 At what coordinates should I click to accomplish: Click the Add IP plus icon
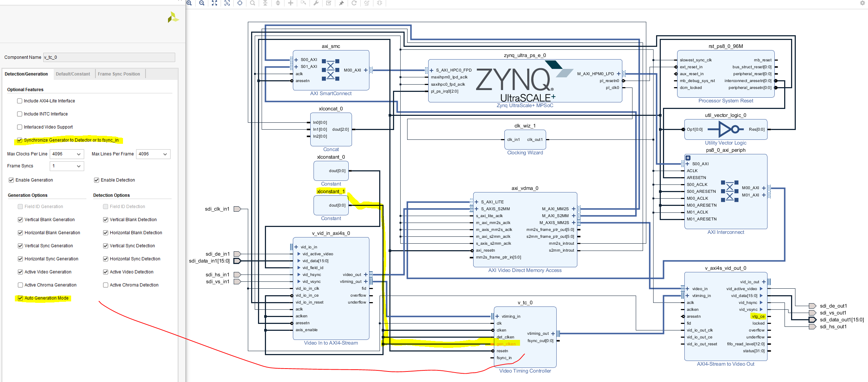[x=291, y=3]
